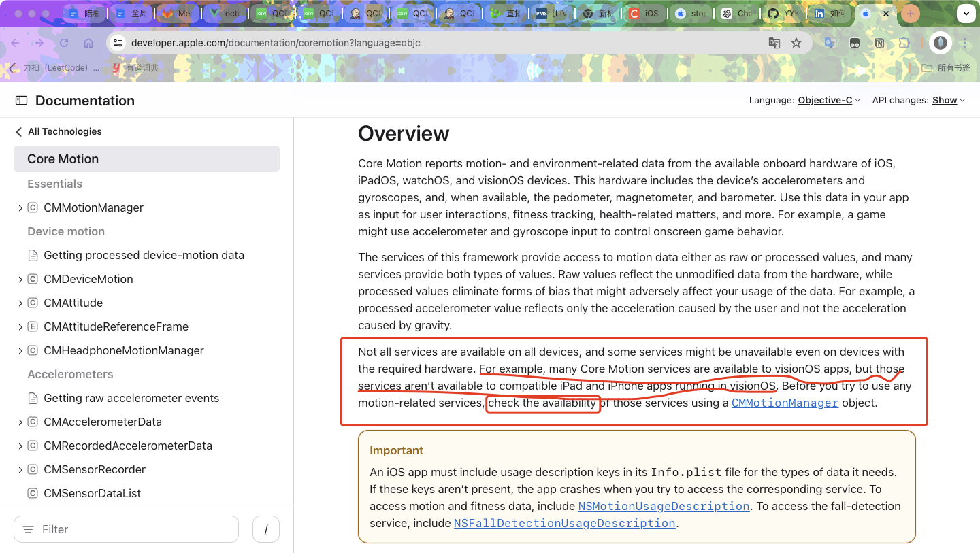The width and height of the screenshot is (980, 553).
Task: Open the NSMotionUsageDescription link
Action: (664, 507)
